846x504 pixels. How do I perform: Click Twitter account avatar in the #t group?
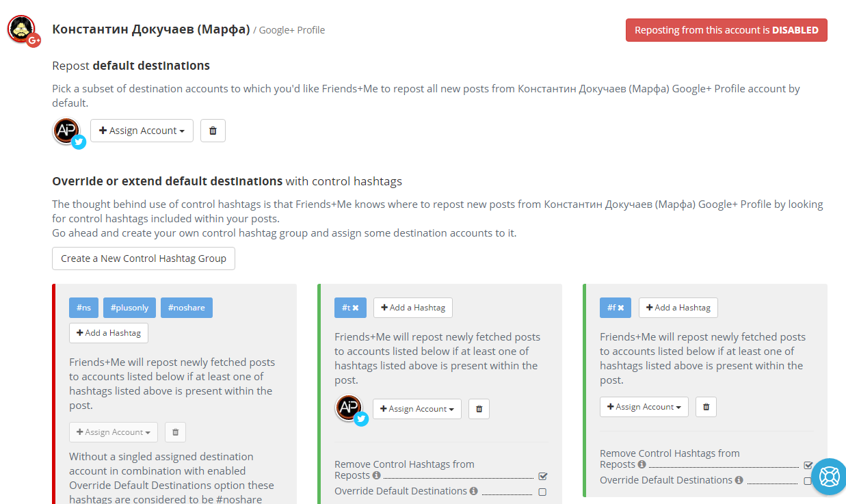[x=349, y=408]
